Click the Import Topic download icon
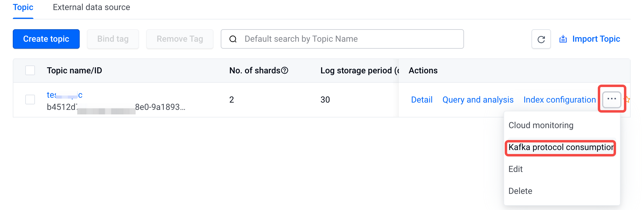 563,39
